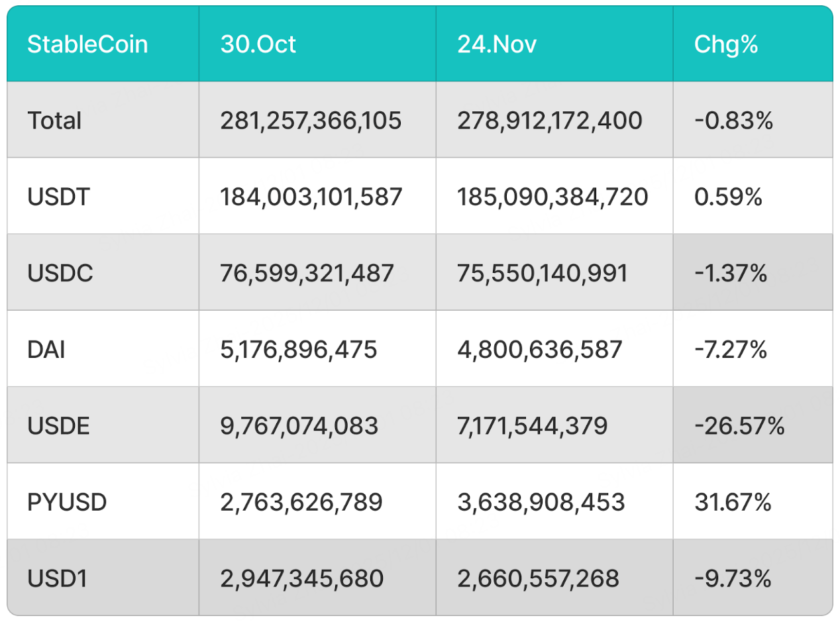Click PYUSD 30.Oct value 2,763,626,789
The image size is (840, 624).
[301, 502]
